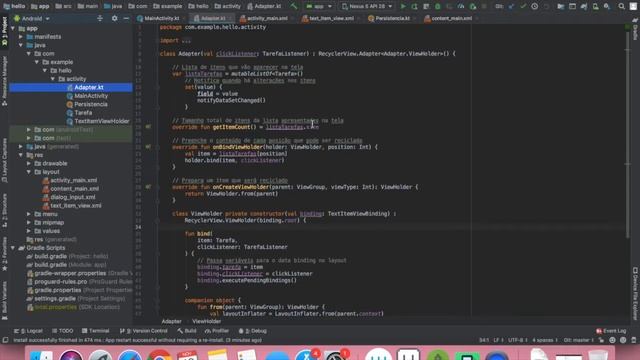Viewport: 640px width, 360px height.
Task: Open Search Everywhere magnifier icon
Action: click(x=621, y=6)
